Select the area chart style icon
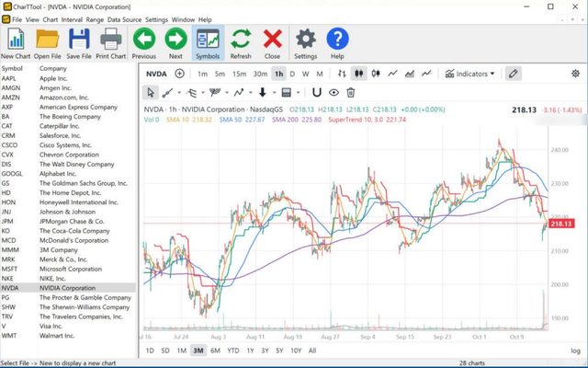The width and height of the screenshot is (588, 368). point(410,74)
